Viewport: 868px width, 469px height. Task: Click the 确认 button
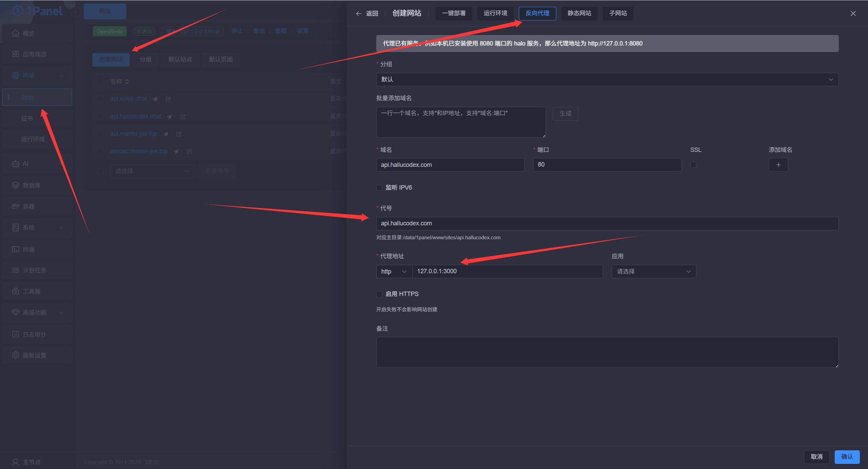click(x=847, y=457)
